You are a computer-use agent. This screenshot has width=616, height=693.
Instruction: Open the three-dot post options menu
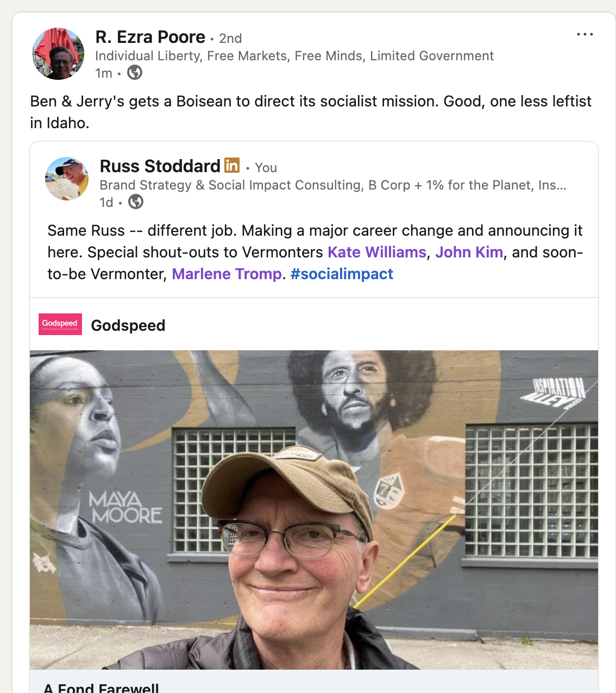(x=584, y=34)
